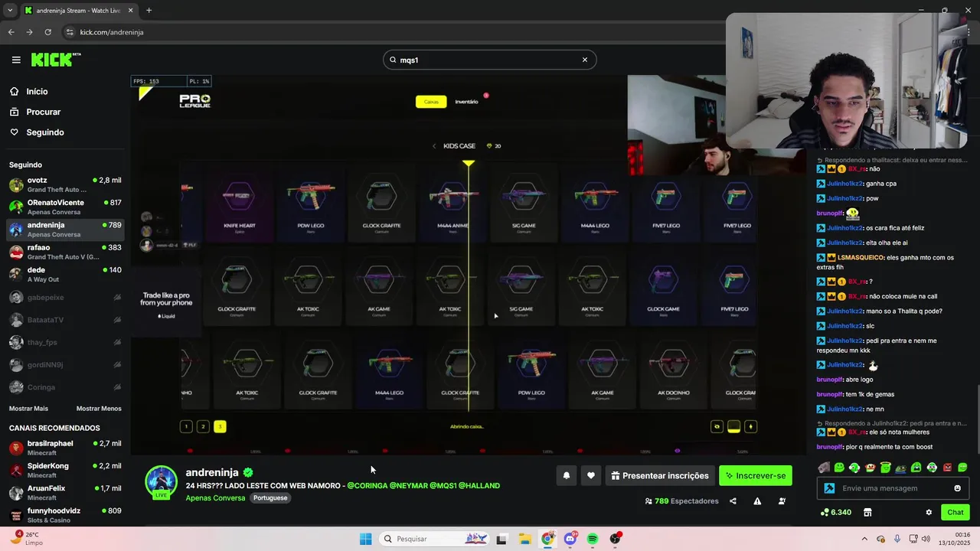Open dede followed channel
Screen dimensions: 980x551
point(65,274)
